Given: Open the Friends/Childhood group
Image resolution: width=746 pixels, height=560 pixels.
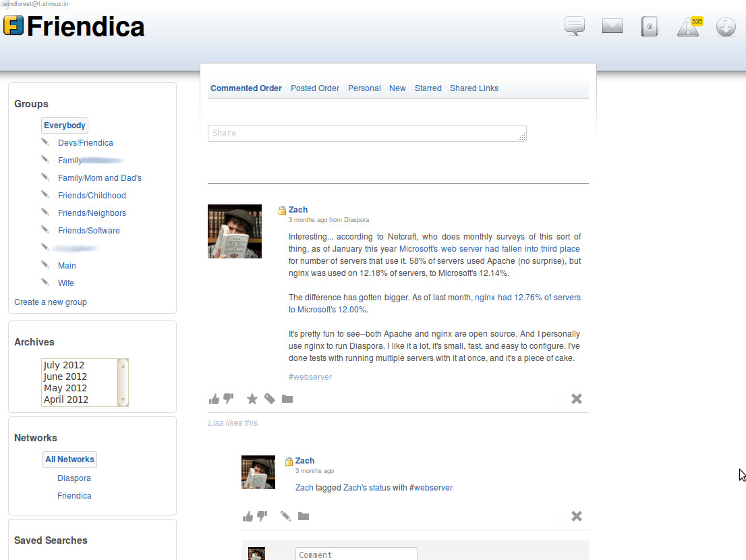Looking at the screenshot, I should pos(92,196).
